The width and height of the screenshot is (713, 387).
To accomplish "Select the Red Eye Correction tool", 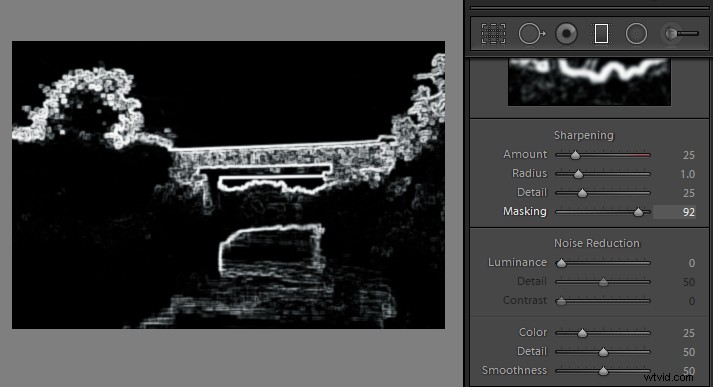I will click(567, 34).
